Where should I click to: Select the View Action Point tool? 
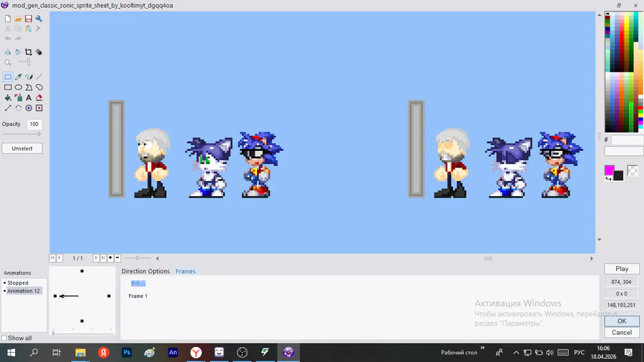click(39, 108)
